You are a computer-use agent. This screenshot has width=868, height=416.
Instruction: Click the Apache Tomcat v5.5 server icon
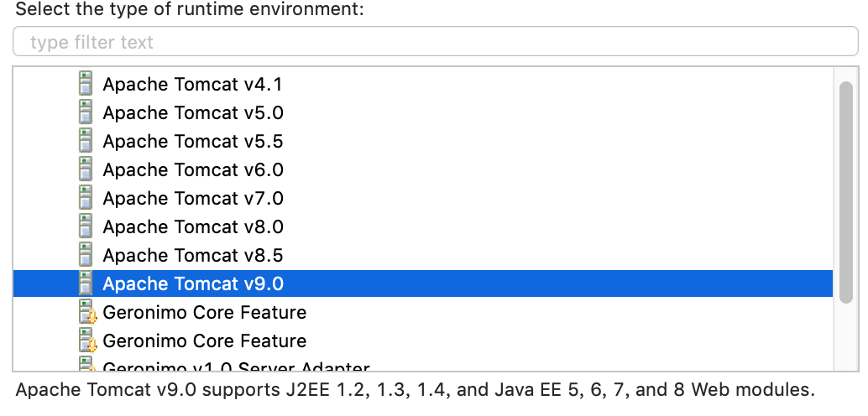click(x=86, y=141)
